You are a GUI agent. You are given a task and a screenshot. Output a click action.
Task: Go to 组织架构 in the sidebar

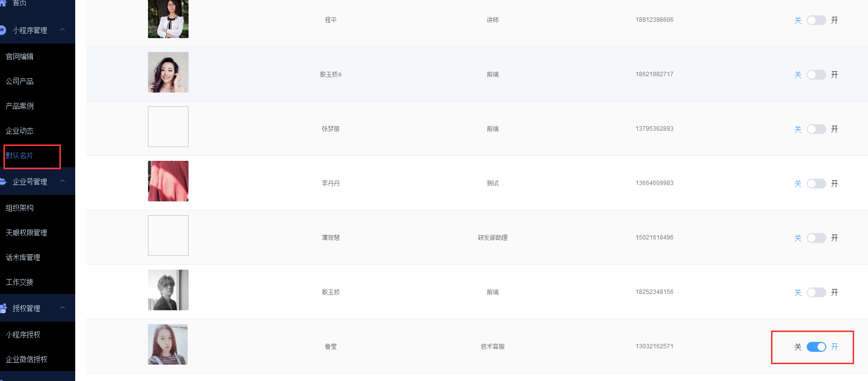(20, 208)
